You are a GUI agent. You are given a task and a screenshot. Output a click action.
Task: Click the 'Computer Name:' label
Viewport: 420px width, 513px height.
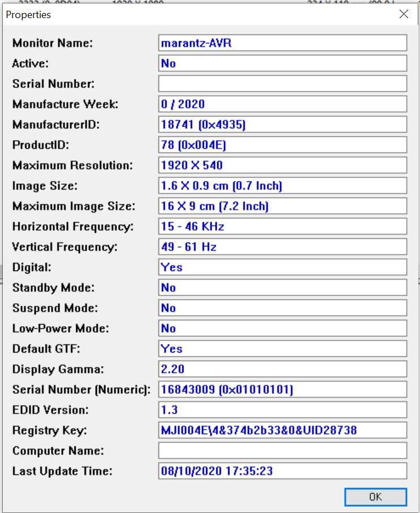point(58,451)
